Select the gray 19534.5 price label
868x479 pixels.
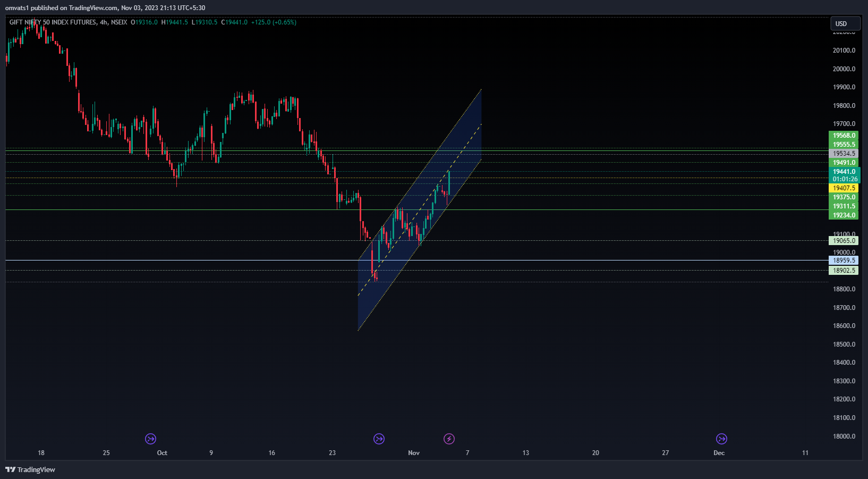844,154
